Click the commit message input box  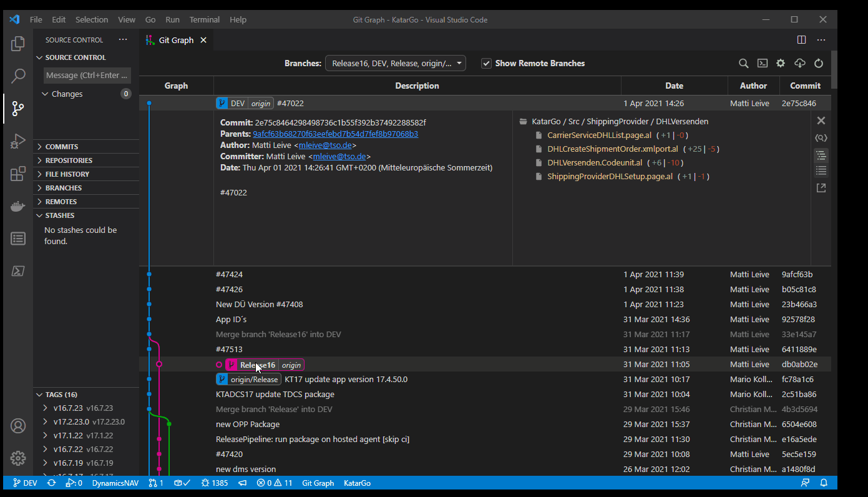click(87, 76)
